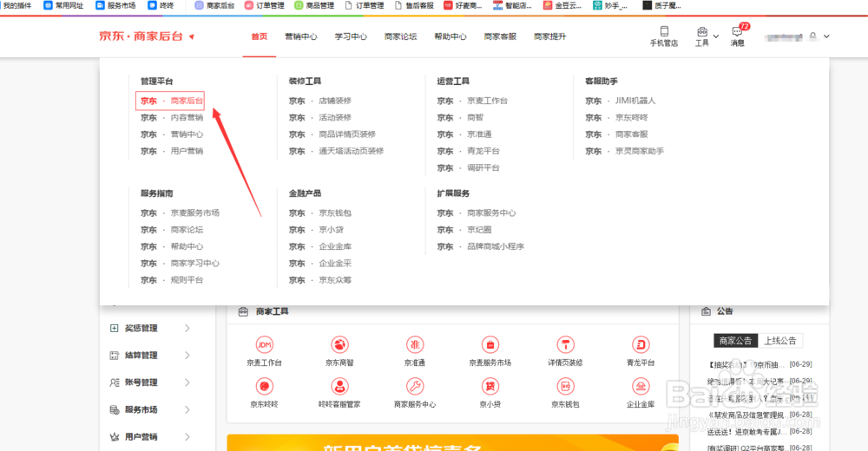Open the 帮助中心 top navigation item
Viewport: 868px width, 451px height.
(x=450, y=36)
